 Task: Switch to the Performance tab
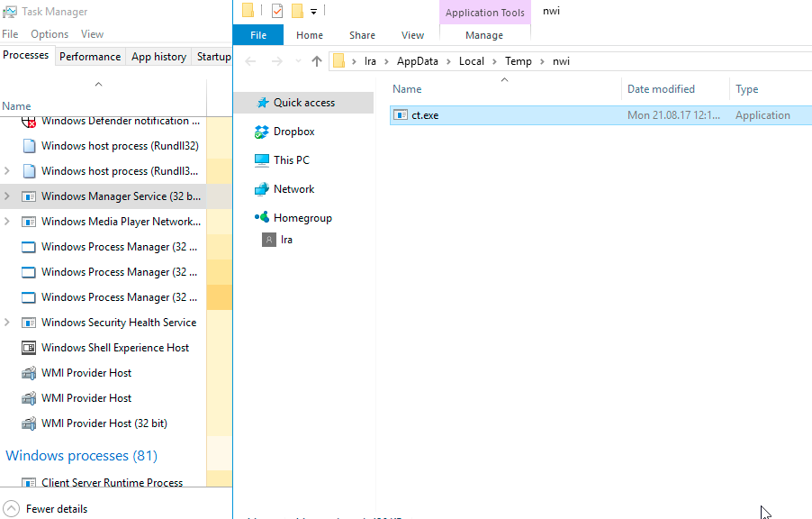click(90, 57)
